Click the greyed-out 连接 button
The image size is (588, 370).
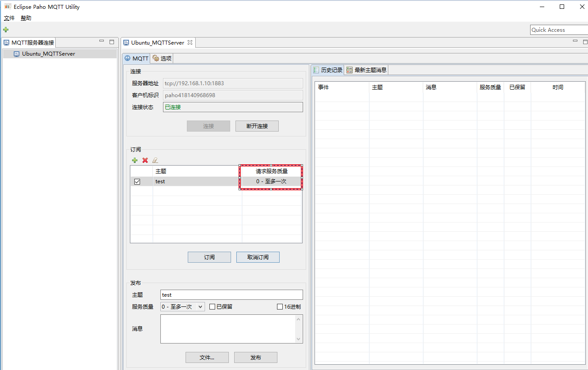coord(209,126)
